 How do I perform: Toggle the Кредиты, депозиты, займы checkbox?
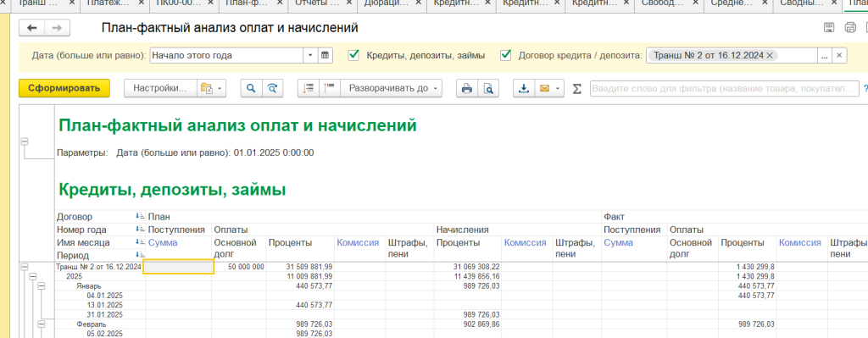pyautogui.click(x=353, y=55)
